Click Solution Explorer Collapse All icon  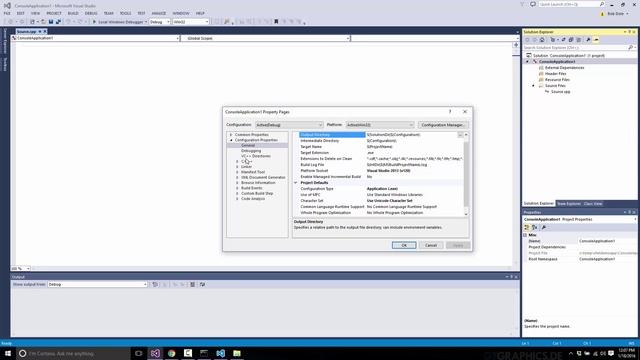pyautogui.click(x=571, y=40)
